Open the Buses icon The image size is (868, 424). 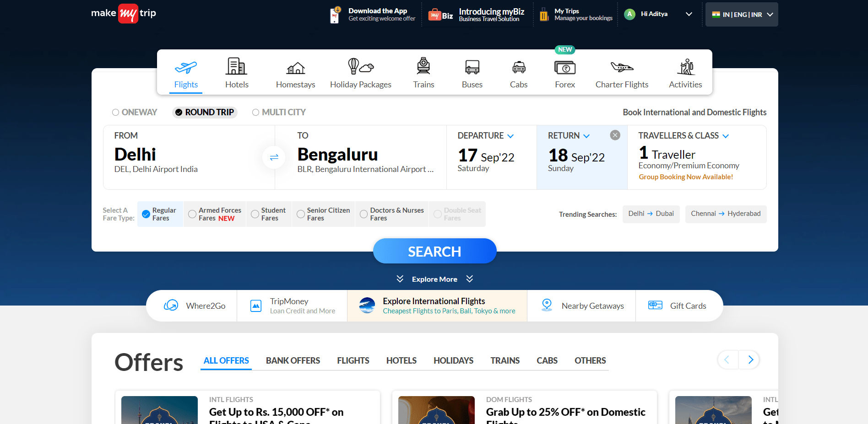(472, 67)
